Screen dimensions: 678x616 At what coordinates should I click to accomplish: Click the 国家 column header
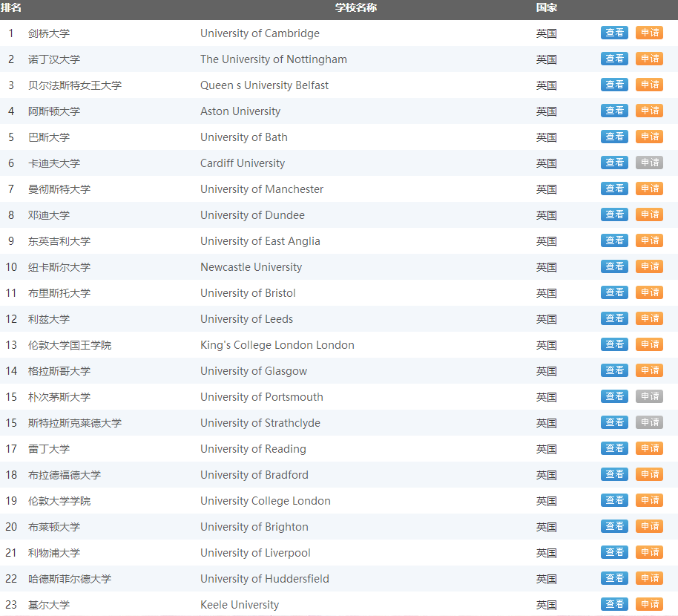coord(547,7)
